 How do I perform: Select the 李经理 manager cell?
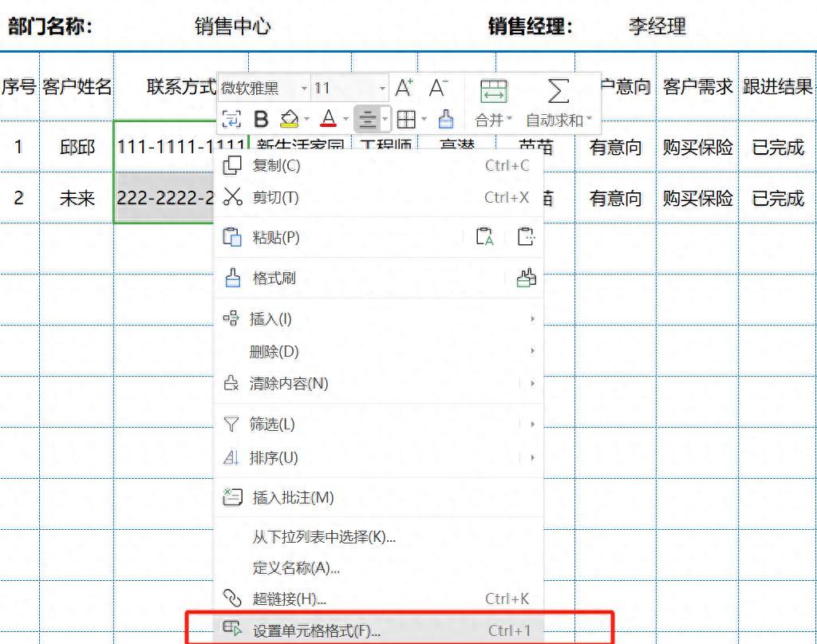657,26
